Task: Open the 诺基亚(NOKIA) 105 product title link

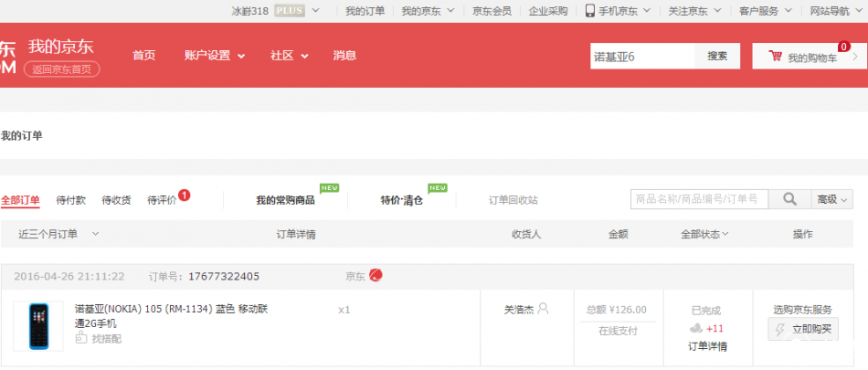Action: click(171, 316)
